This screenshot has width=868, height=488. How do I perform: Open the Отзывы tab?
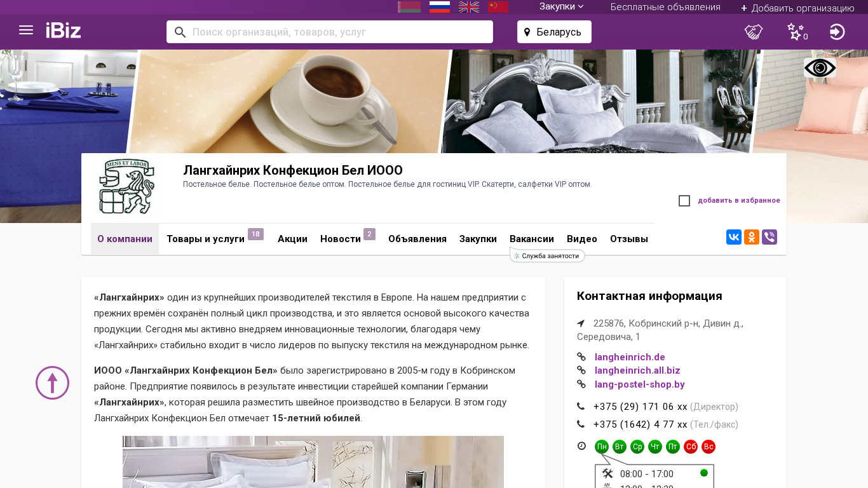pos(629,239)
